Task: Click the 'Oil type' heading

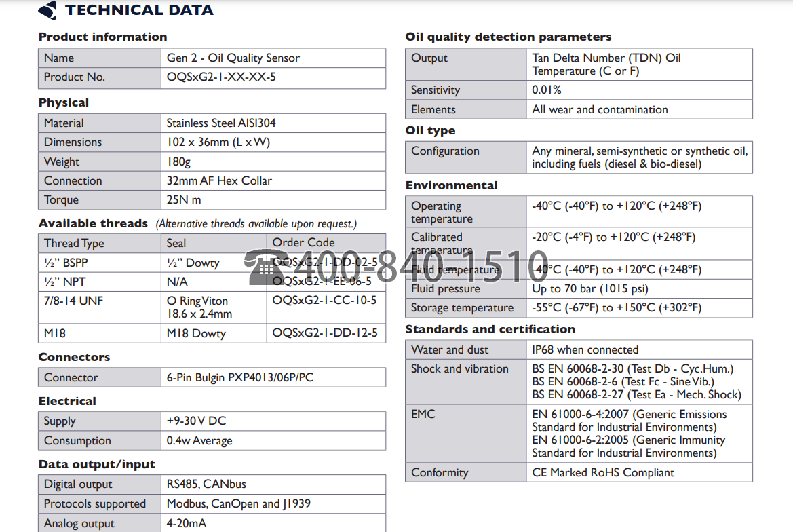Action: coord(430,131)
